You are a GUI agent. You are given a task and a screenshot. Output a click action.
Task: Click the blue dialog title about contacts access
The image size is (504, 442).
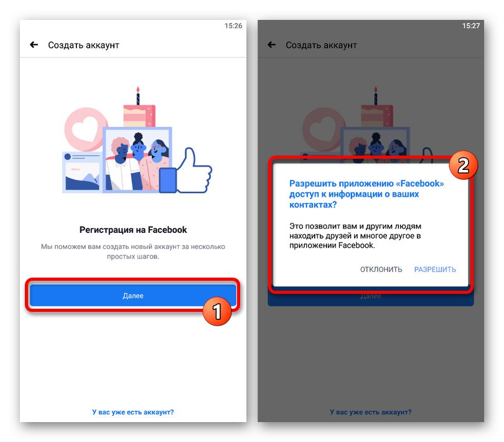[x=366, y=194]
